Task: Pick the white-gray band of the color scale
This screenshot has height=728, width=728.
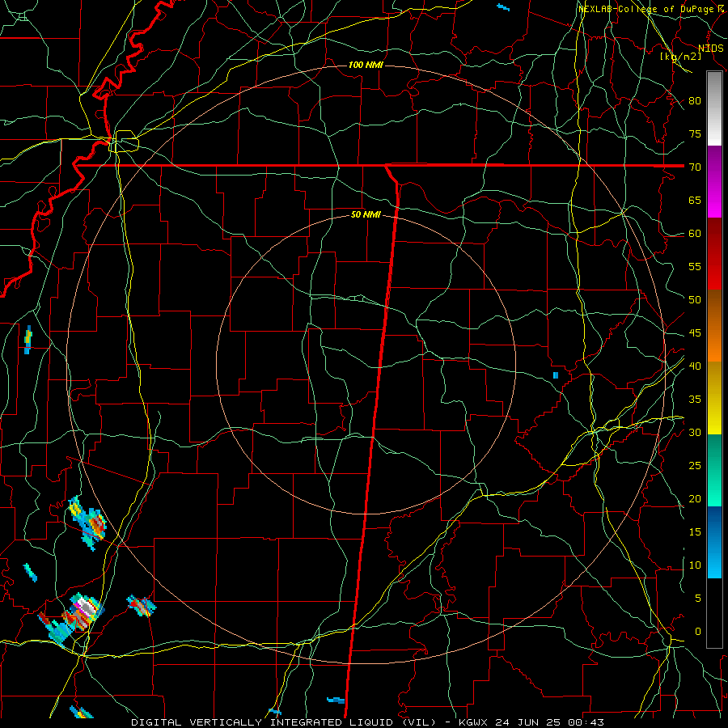Action: 714,108
